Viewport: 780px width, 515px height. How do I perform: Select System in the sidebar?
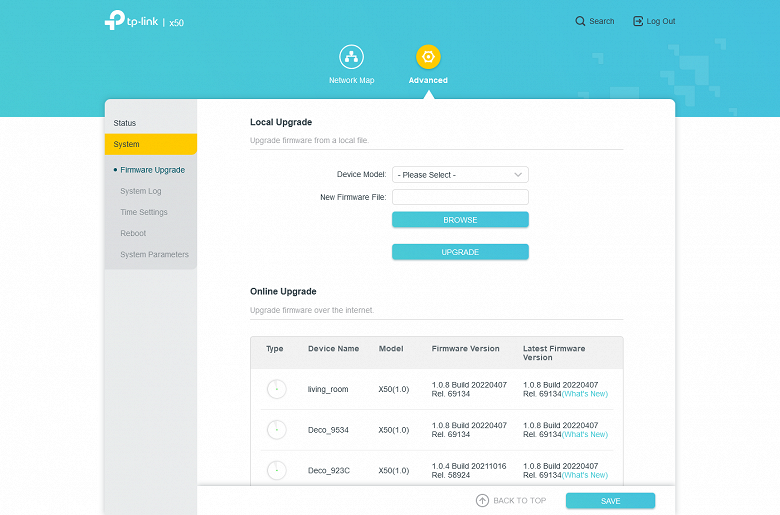pos(151,144)
